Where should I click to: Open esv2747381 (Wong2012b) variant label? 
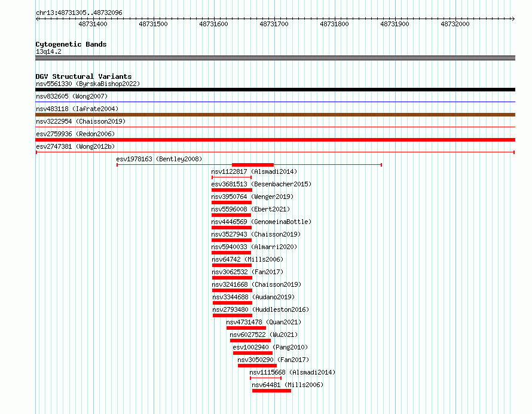[x=75, y=146]
